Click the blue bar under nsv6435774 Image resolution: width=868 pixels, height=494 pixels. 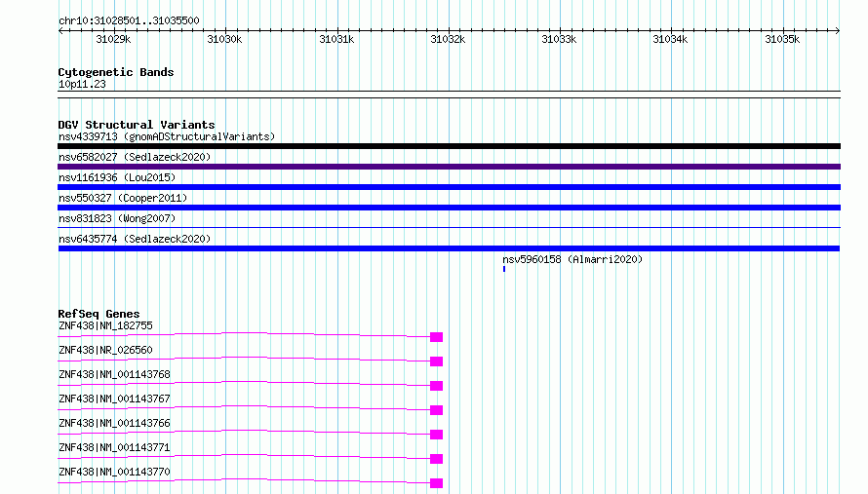pos(449,248)
